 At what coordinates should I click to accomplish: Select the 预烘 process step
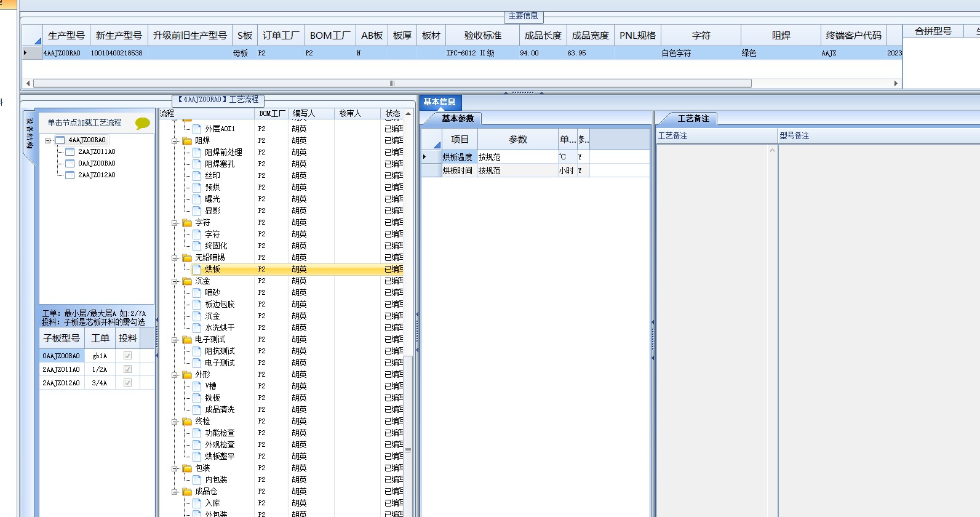point(212,187)
